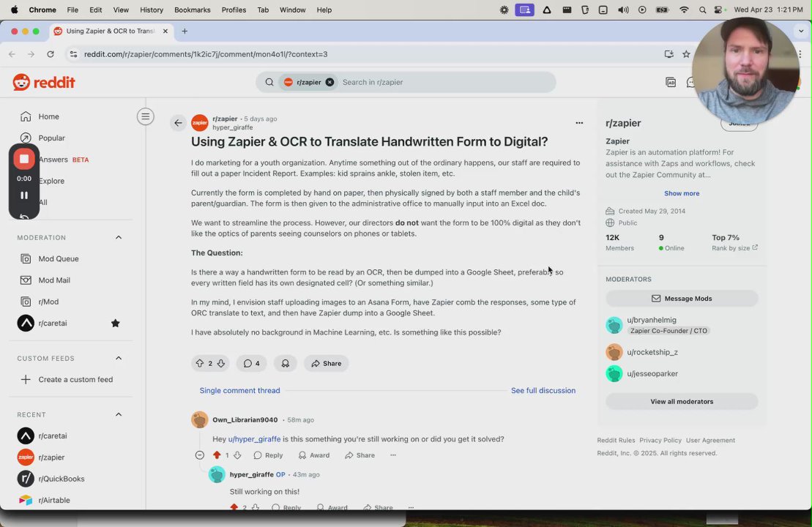The width and height of the screenshot is (812, 527).
Task: Stop the screen recording
Action: pos(24,159)
